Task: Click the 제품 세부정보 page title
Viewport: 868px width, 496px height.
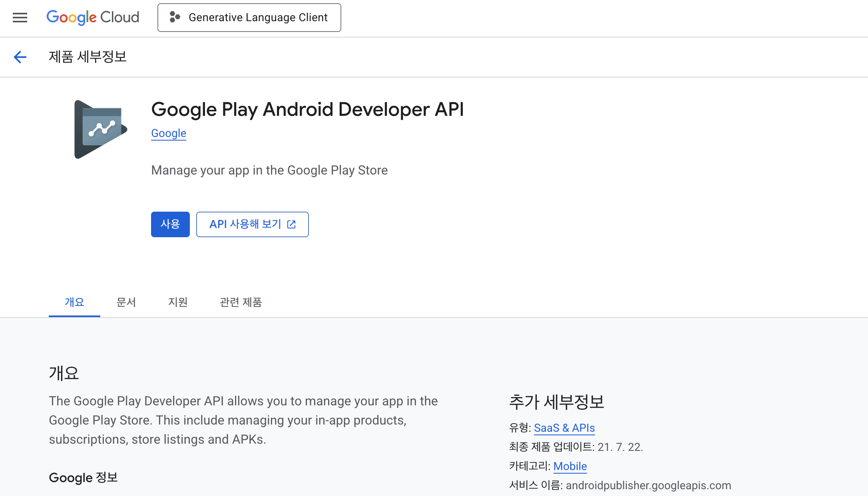Action: [x=88, y=57]
